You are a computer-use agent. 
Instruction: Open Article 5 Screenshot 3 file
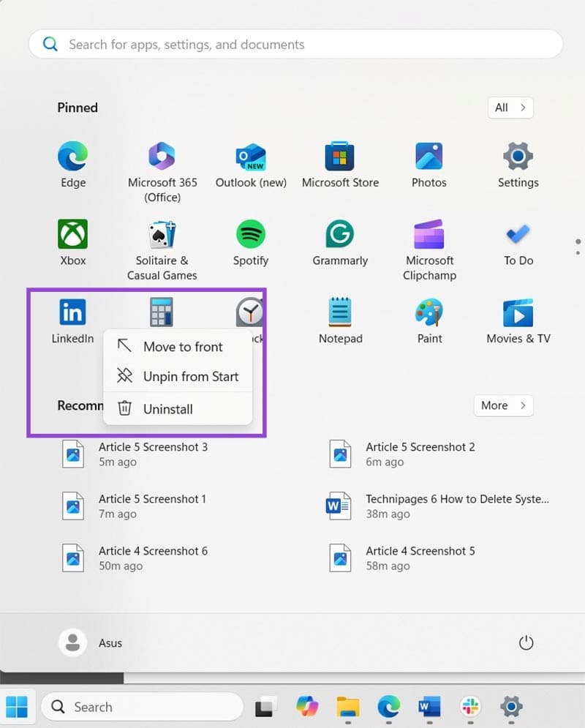pos(135,454)
